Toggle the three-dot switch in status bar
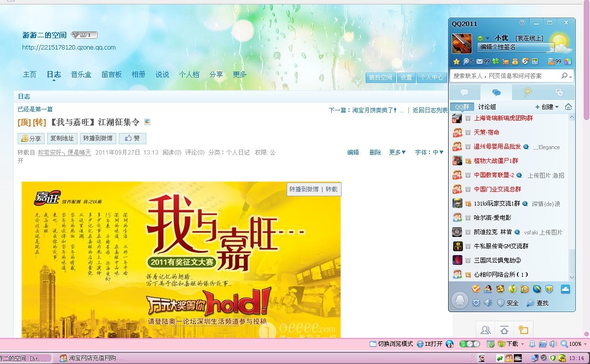The image size is (590, 364). 470,344
